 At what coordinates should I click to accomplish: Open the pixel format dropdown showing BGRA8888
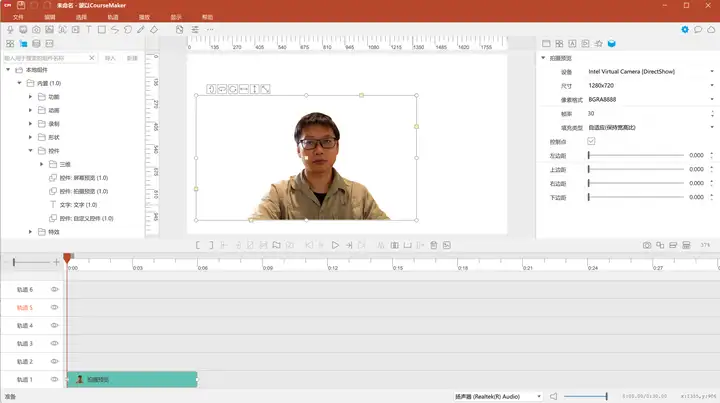point(651,100)
